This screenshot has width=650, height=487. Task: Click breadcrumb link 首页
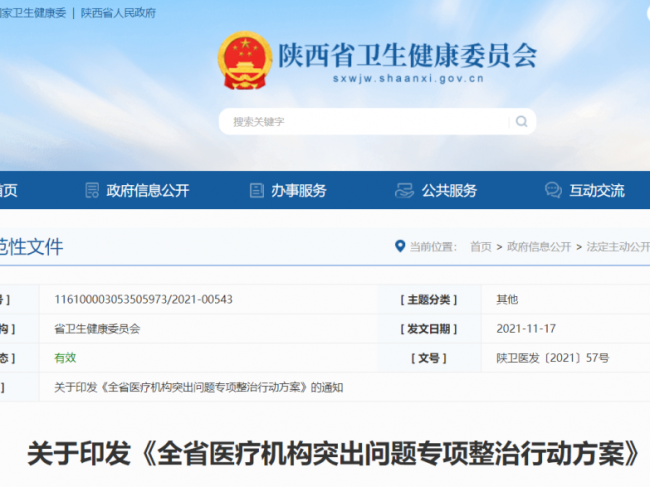(480, 247)
